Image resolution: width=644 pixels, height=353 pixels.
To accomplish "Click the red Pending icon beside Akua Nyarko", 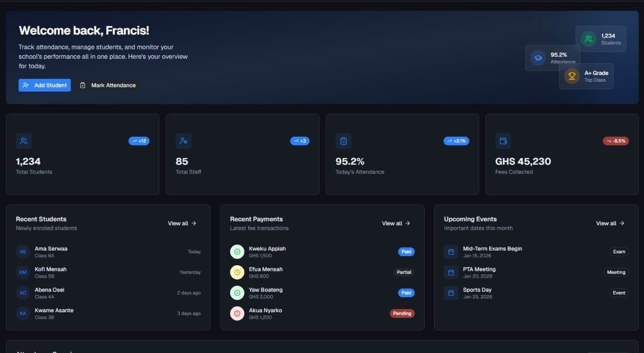I will tap(237, 313).
